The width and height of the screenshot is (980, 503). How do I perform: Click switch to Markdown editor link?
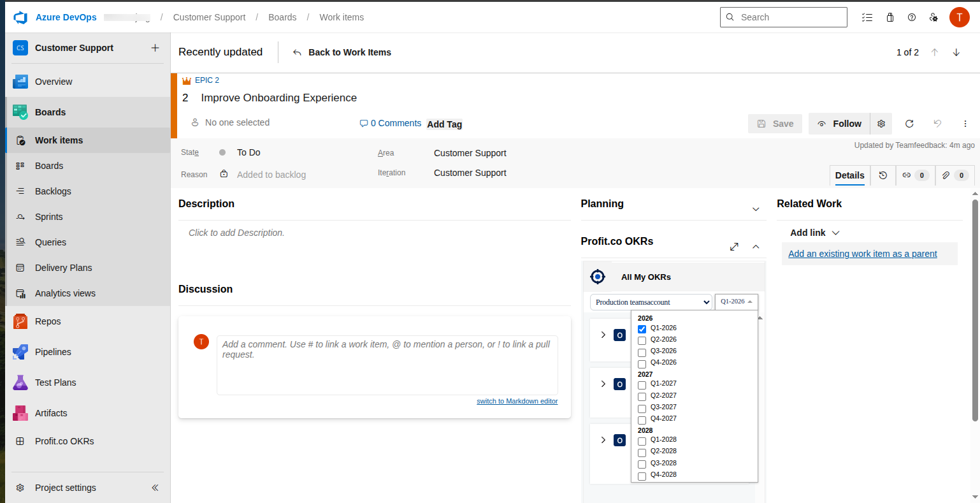[517, 401]
